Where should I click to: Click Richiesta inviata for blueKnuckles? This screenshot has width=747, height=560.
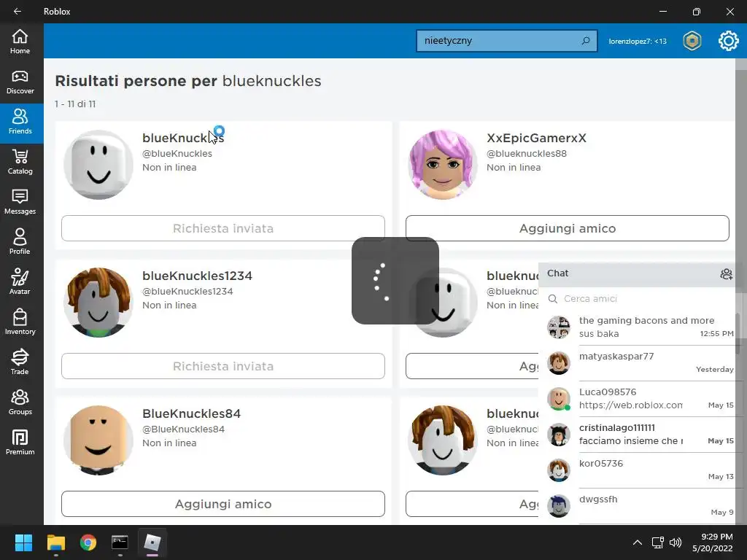click(223, 228)
